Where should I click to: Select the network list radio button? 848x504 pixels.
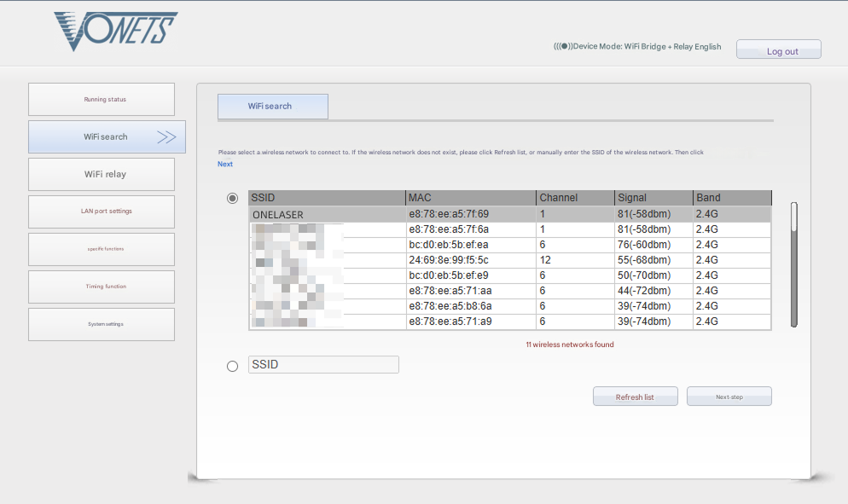(x=232, y=197)
